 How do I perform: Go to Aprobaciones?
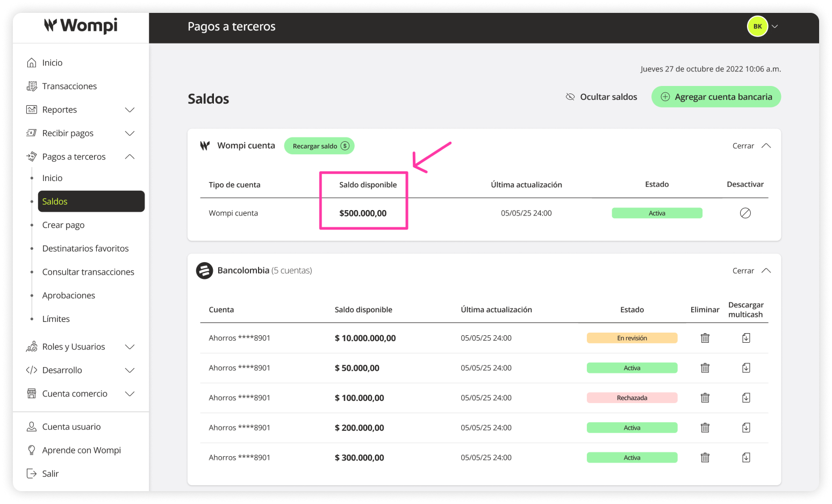tap(69, 296)
